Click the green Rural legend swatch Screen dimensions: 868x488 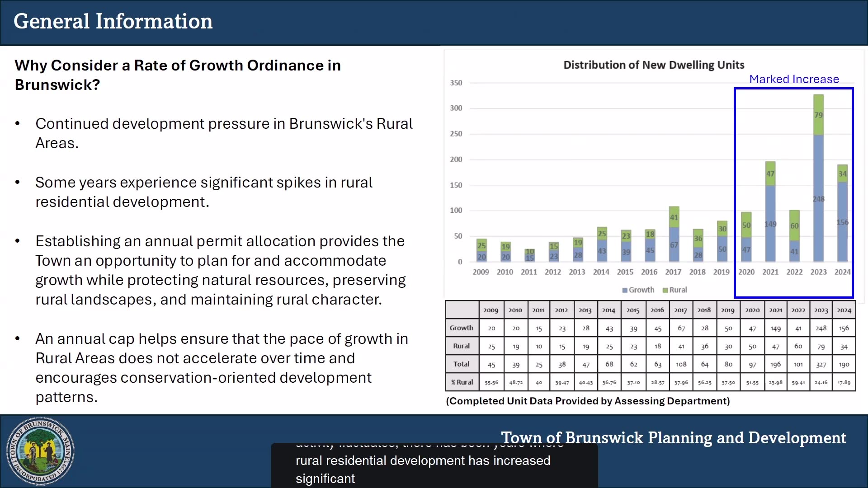(x=665, y=290)
